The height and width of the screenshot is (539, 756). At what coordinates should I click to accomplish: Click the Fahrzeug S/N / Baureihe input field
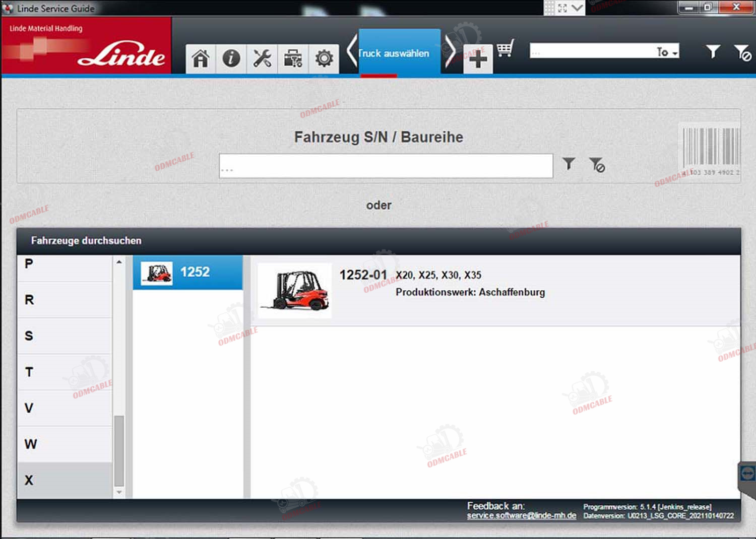tap(386, 166)
